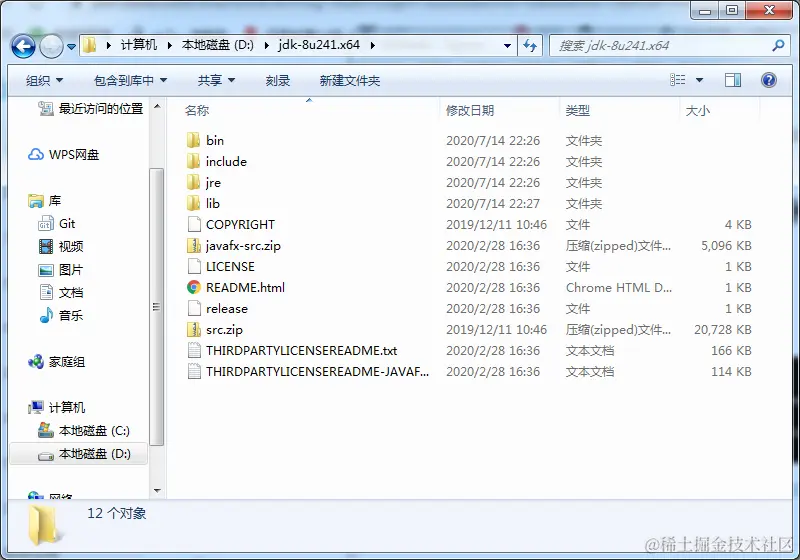Create a folder with 新建文件夹
800x560 pixels.
coord(350,81)
